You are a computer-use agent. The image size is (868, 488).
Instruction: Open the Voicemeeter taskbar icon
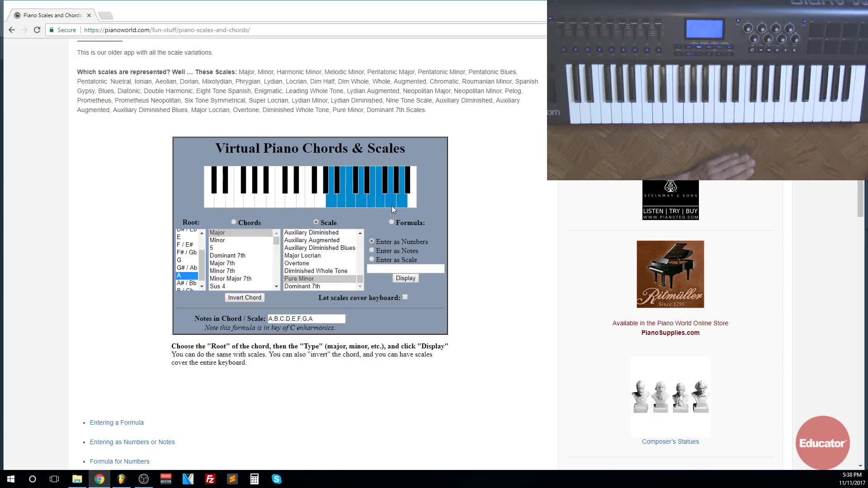(166, 479)
